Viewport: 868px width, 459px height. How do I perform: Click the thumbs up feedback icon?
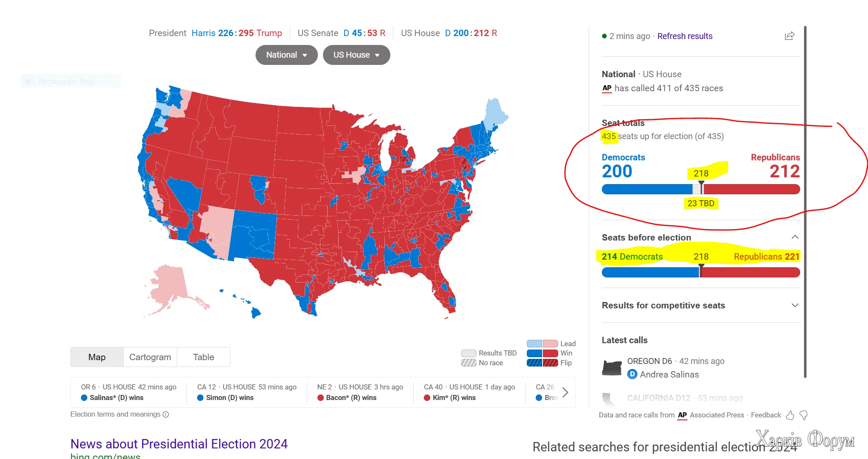click(790, 415)
